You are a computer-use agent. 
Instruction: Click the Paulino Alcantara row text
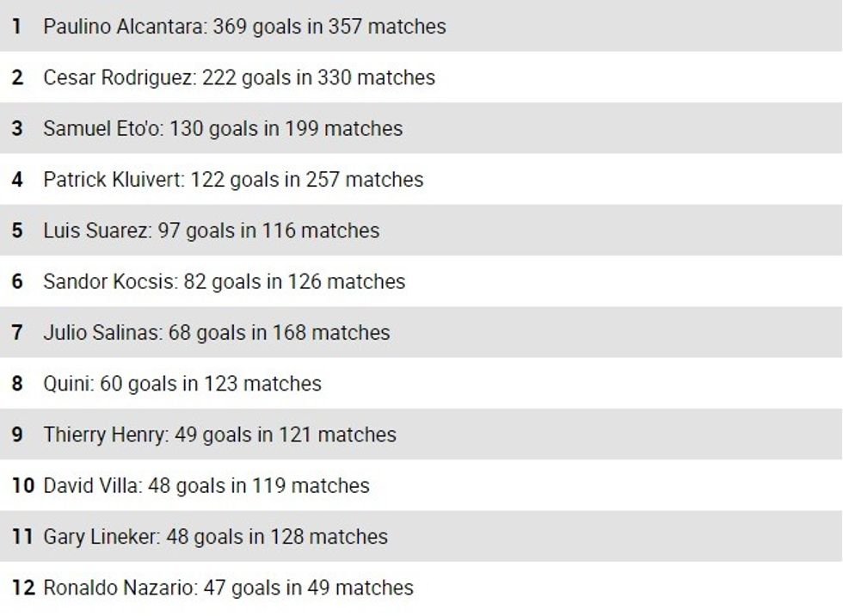[244, 27]
